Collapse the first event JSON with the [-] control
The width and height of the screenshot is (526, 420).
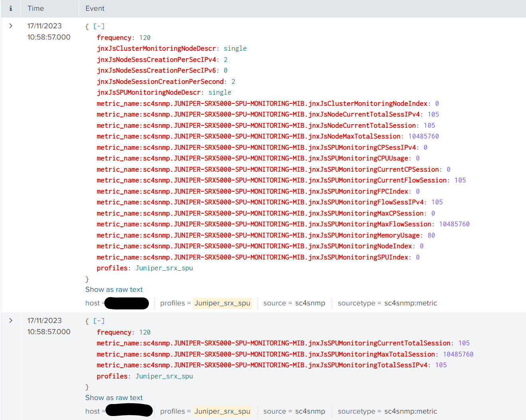tap(99, 26)
